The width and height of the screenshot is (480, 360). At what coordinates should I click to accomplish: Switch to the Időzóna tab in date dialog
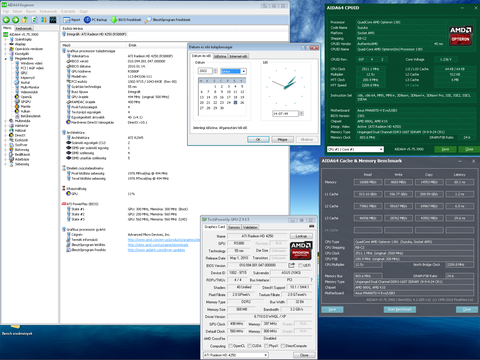click(220, 56)
